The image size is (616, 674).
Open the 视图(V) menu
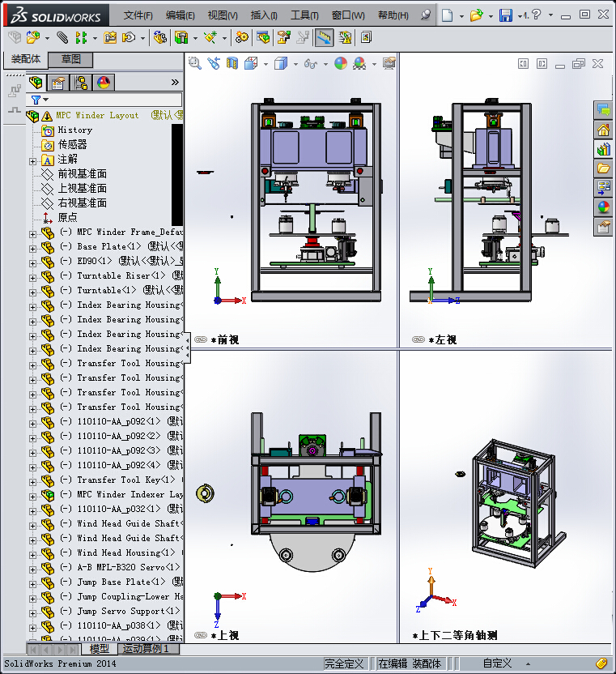[223, 15]
